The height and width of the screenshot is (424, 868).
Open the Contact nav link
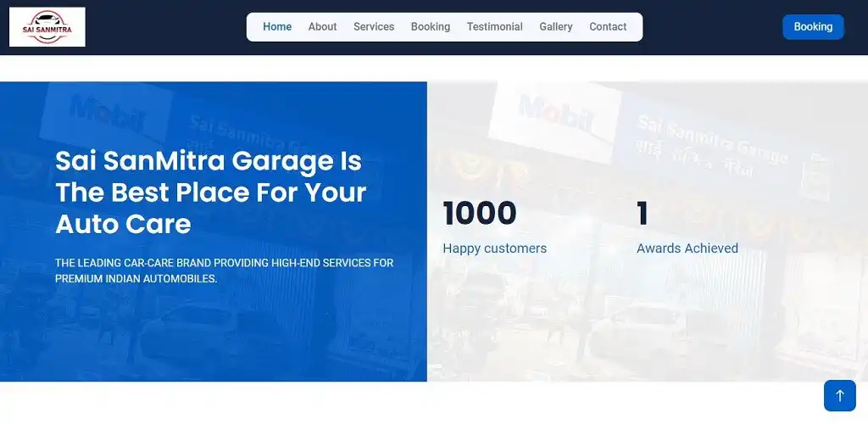point(608,26)
